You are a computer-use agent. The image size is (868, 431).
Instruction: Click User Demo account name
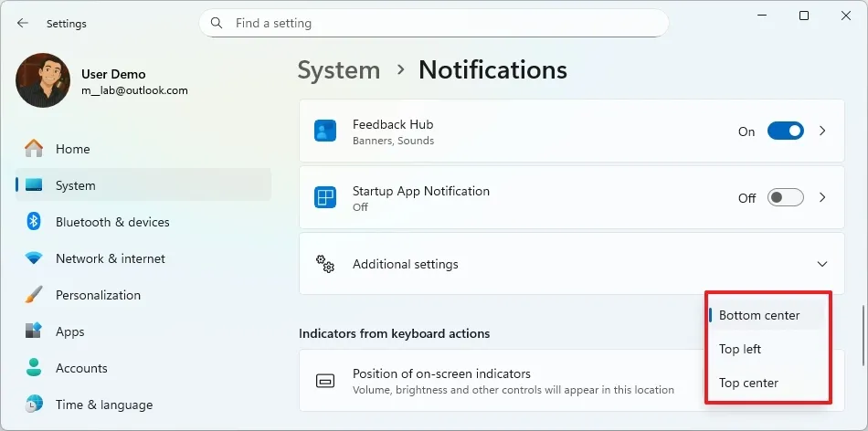pos(113,74)
